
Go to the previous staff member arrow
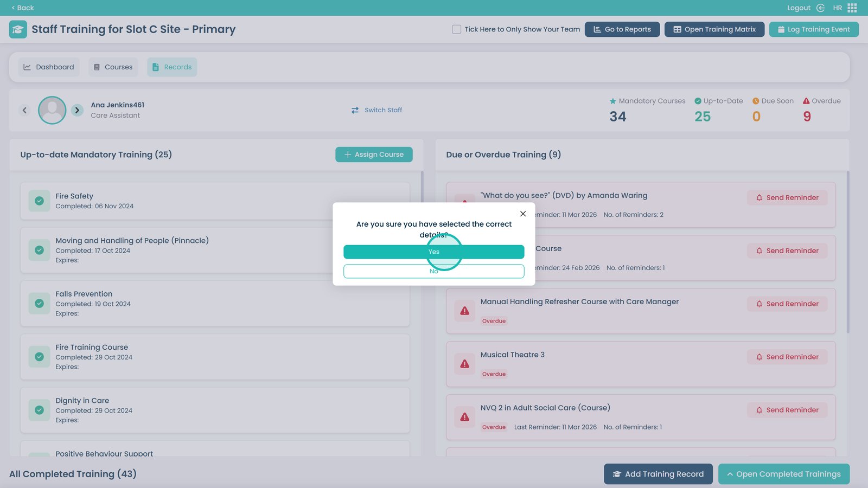(x=24, y=110)
